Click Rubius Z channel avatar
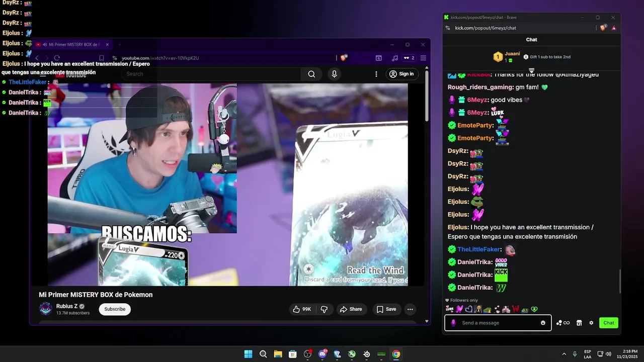 coord(46,309)
